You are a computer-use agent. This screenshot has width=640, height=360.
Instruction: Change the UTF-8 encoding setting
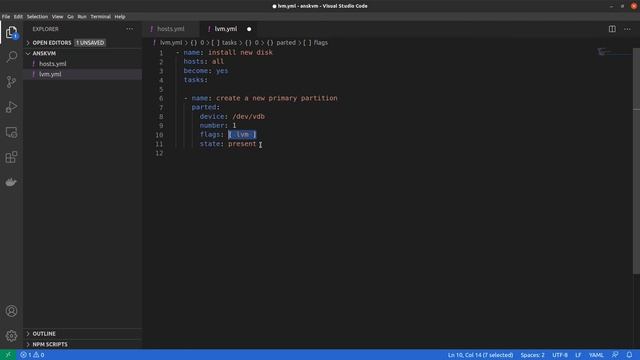pos(560,355)
